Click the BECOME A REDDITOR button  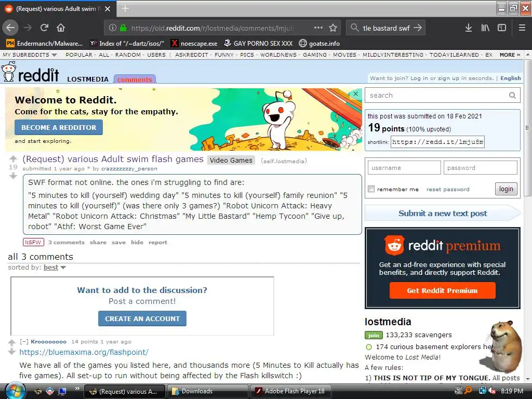[x=59, y=128]
